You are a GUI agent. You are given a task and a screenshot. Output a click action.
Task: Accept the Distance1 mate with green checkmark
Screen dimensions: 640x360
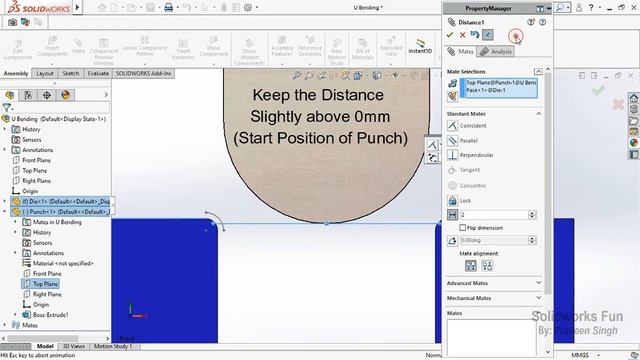(450, 35)
